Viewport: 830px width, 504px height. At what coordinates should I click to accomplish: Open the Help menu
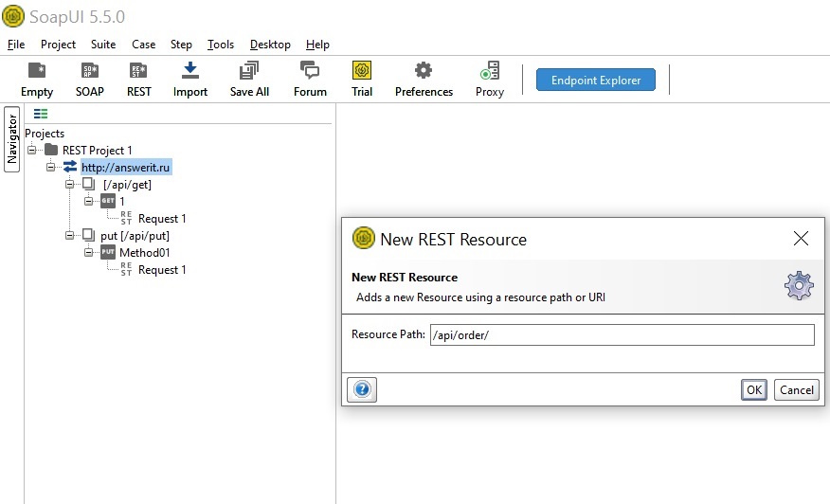click(x=317, y=45)
